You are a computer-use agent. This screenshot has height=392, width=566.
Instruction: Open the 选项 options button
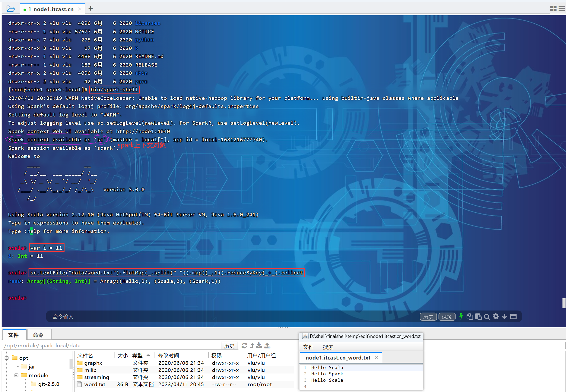tap(447, 317)
